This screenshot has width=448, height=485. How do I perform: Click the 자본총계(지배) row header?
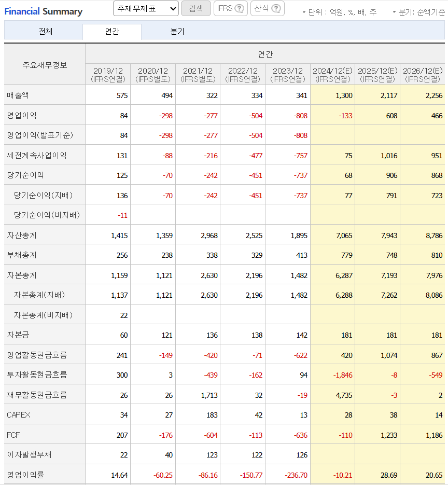coord(39,294)
